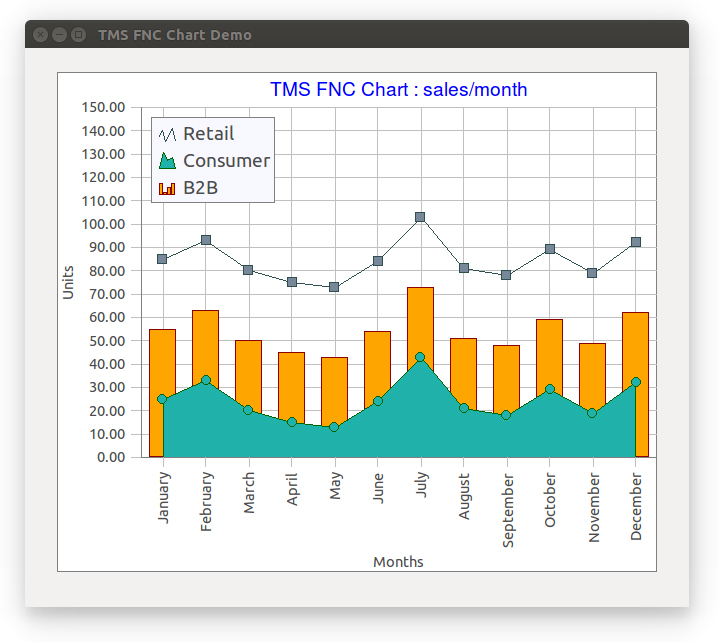Click the Units axis title
This screenshot has width=719, height=642.
(x=68, y=282)
